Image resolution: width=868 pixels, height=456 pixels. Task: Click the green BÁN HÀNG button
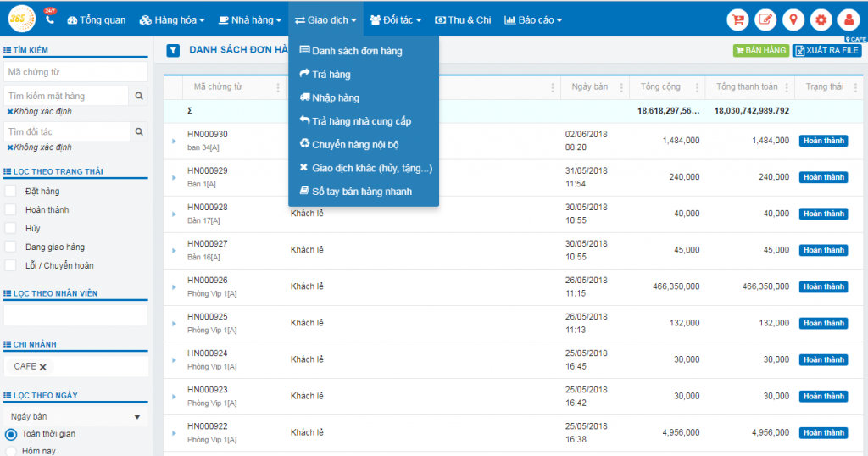point(760,51)
